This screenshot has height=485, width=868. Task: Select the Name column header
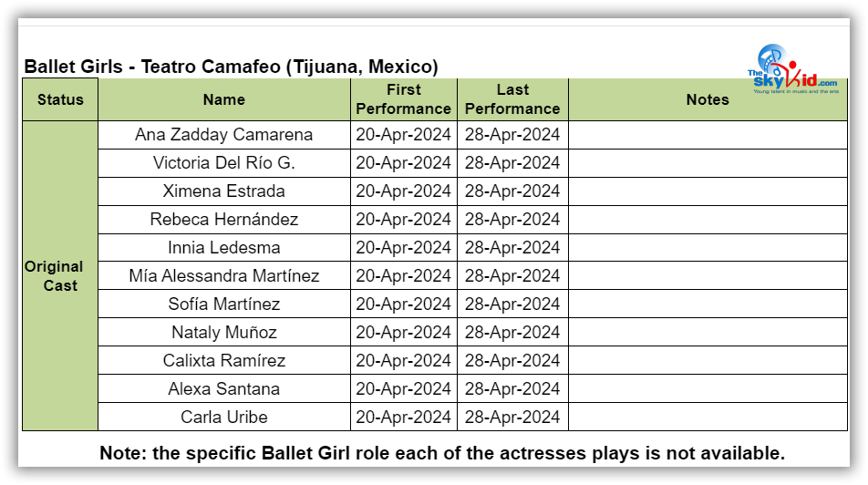point(224,99)
